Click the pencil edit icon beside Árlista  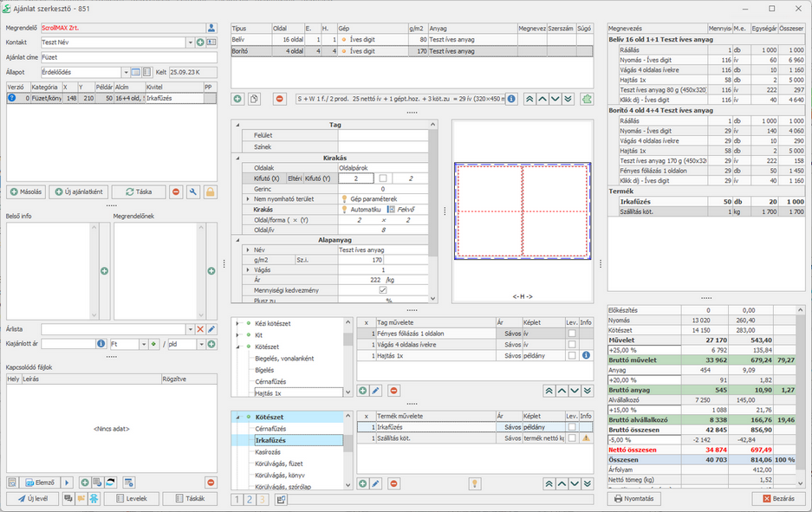[x=211, y=329]
